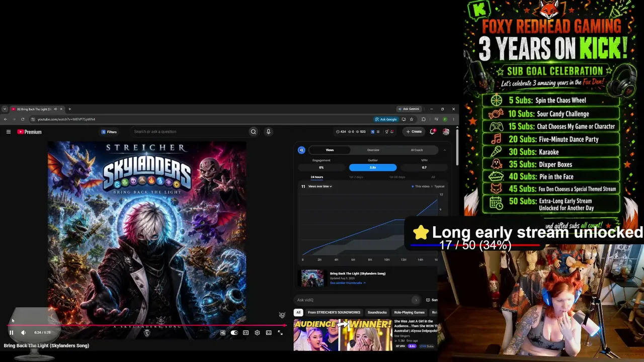This screenshot has width=644, height=362.
Task: Select the Soundtracks filter chip
Action: click(377, 312)
